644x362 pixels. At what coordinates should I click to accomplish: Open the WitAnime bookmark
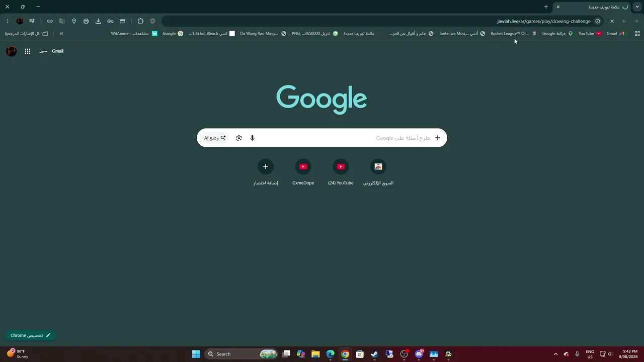click(134, 34)
